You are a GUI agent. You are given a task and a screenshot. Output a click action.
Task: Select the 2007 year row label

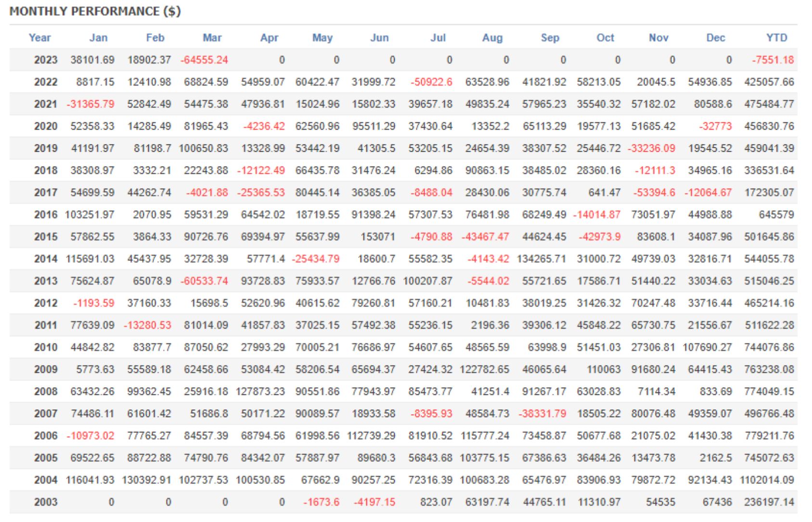pyautogui.click(x=45, y=414)
